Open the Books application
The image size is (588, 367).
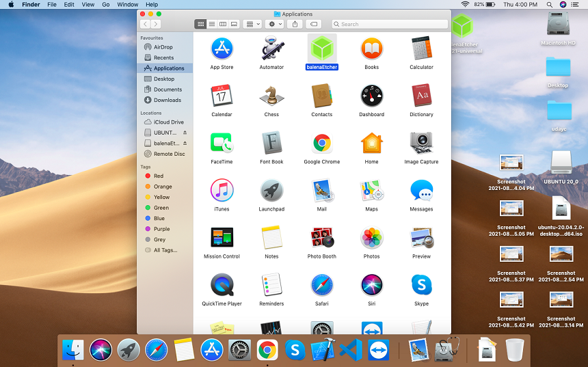pos(372,49)
